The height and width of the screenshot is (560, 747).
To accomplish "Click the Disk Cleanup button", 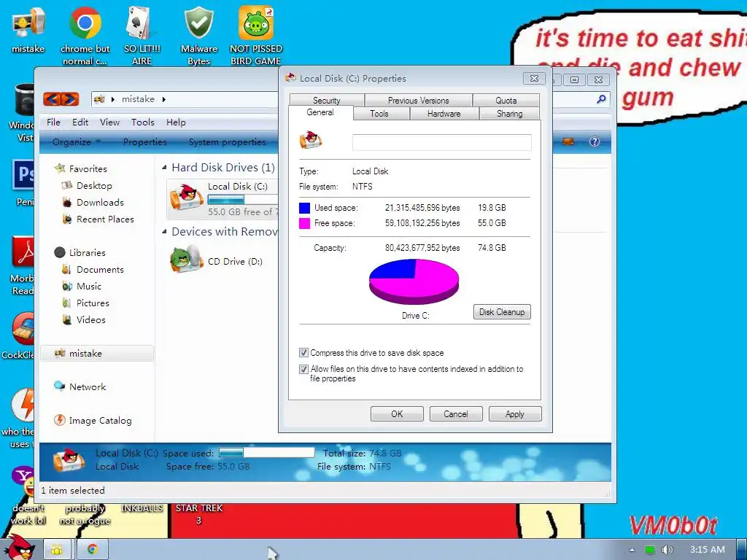I will click(x=502, y=312).
